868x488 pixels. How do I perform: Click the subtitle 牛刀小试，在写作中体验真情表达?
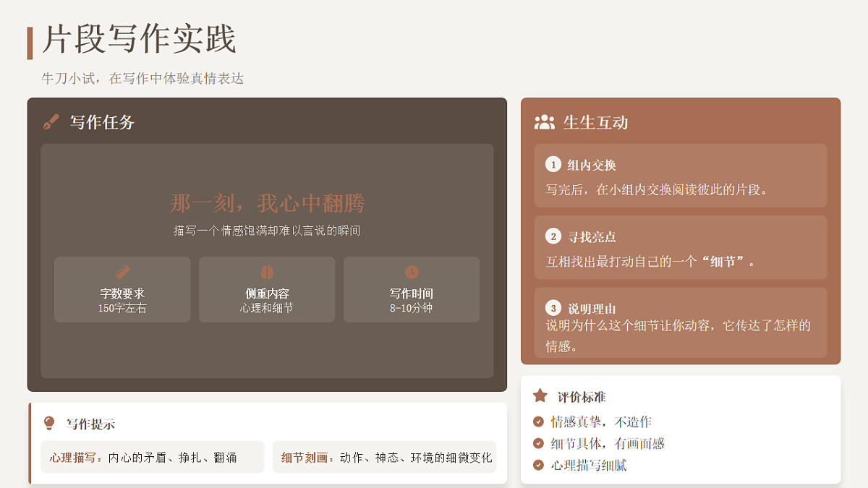pyautogui.click(x=142, y=78)
